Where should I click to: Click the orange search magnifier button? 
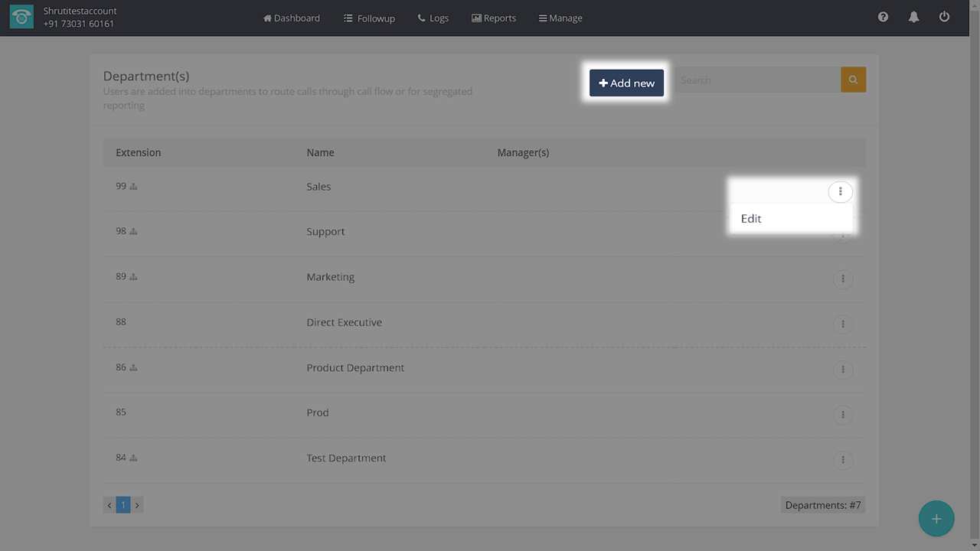tap(853, 80)
